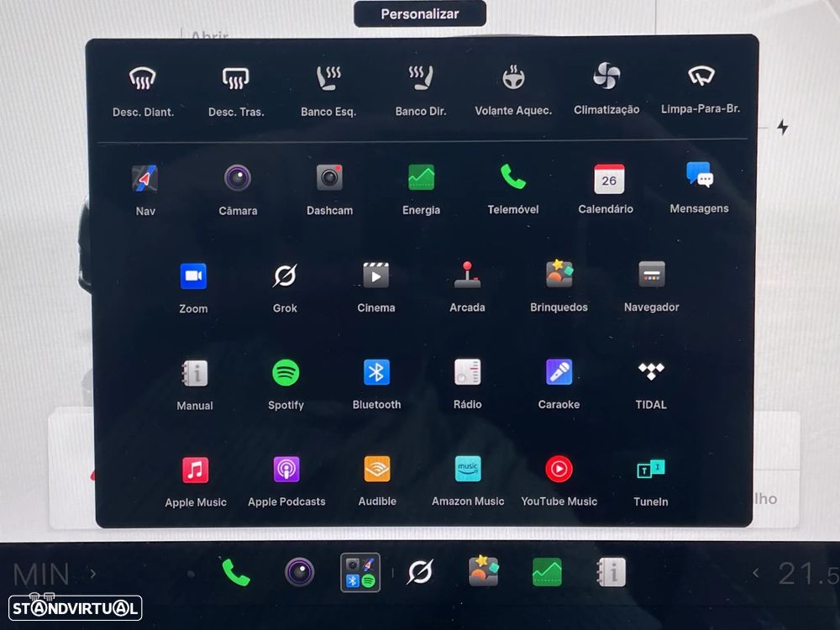This screenshot has height=630, width=840.
Task: Launch the Caraoke app
Action: tap(559, 372)
